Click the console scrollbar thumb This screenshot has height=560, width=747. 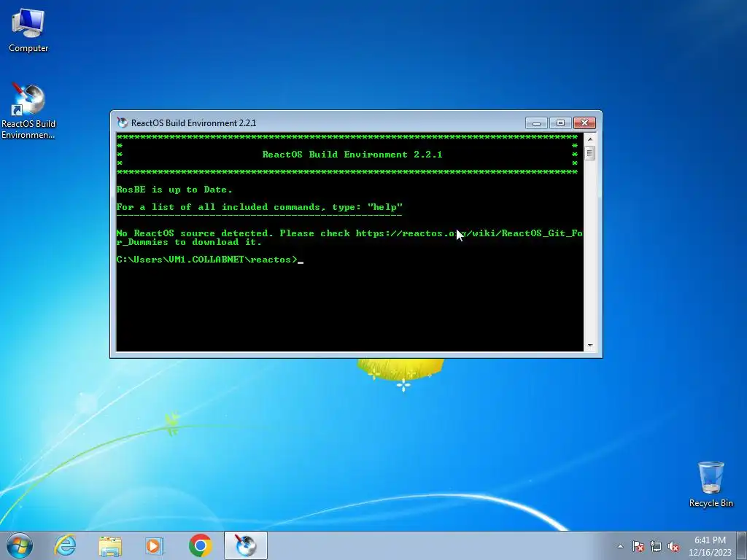tap(589, 153)
